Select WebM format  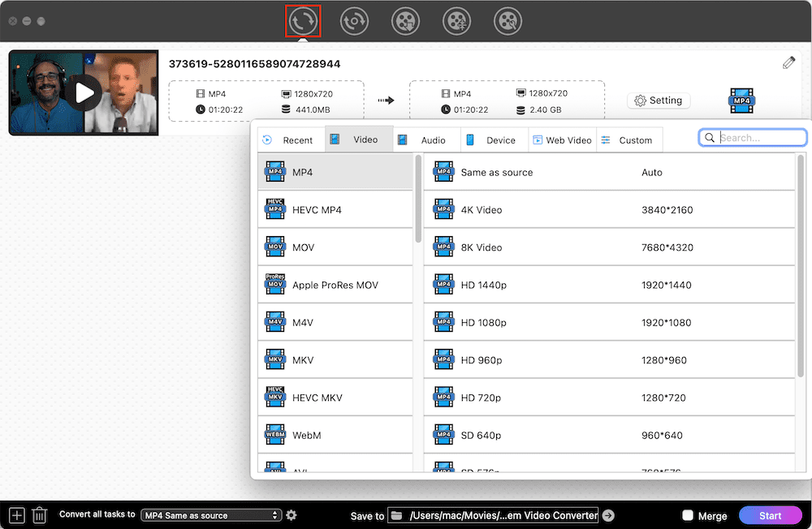[335, 435]
